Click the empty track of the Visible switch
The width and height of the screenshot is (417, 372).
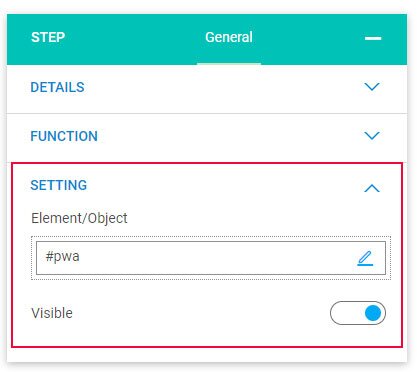tap(345, 313)
